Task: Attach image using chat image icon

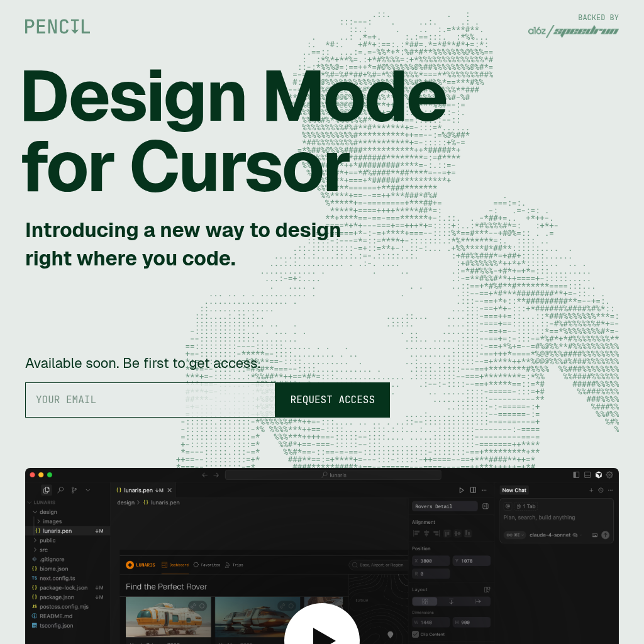Action: click(x=595, y=535)
